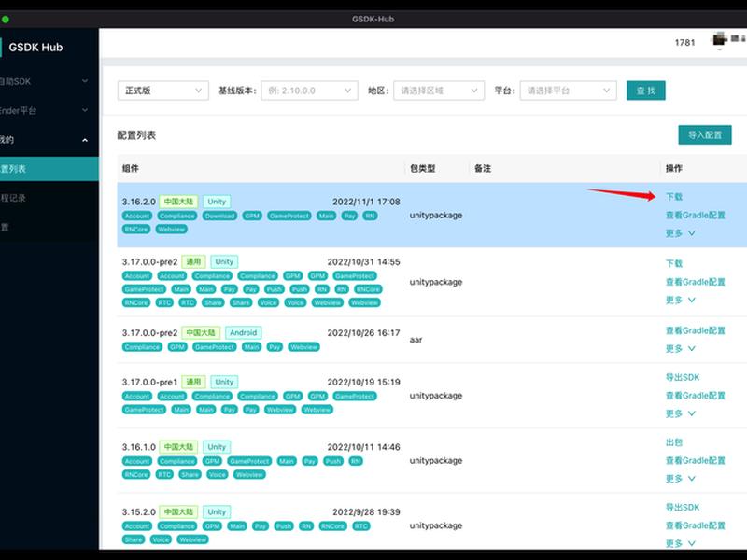Viewport: 747px width, 560px height.
Task: Select version text 3.16.1.0
Action: point(138,447)
